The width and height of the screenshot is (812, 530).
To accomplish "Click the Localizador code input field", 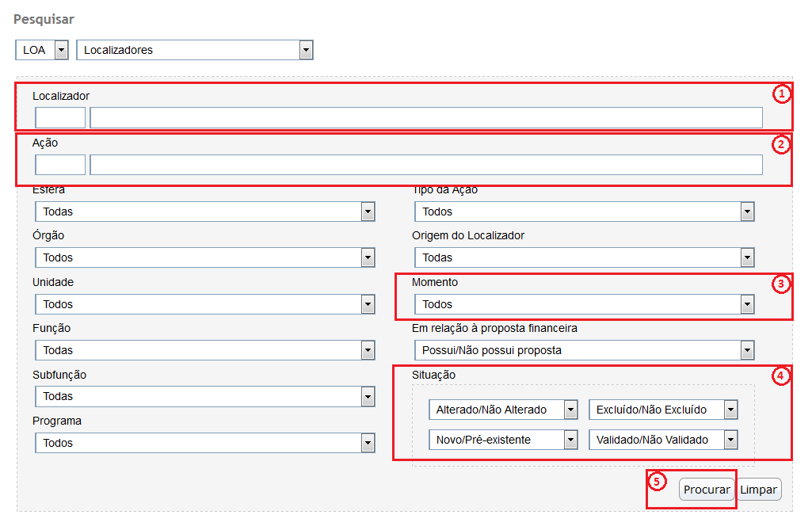I will pyautogui.click(x=60, y=118).
